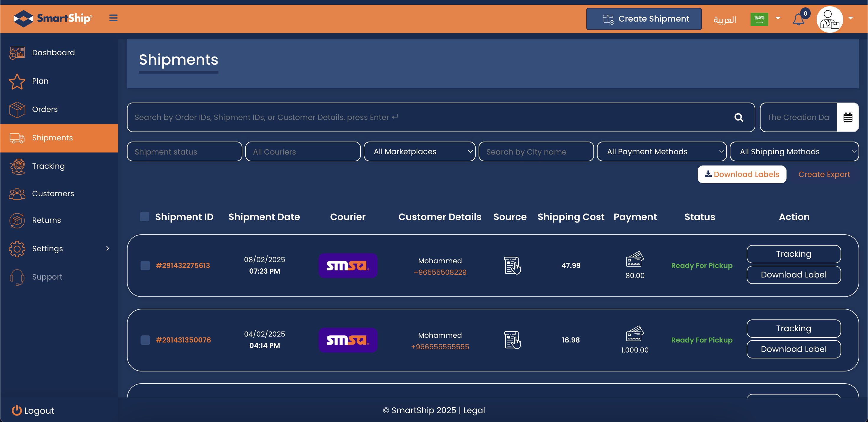Select checkbox for shipment #291431350076

coord(145,340)
